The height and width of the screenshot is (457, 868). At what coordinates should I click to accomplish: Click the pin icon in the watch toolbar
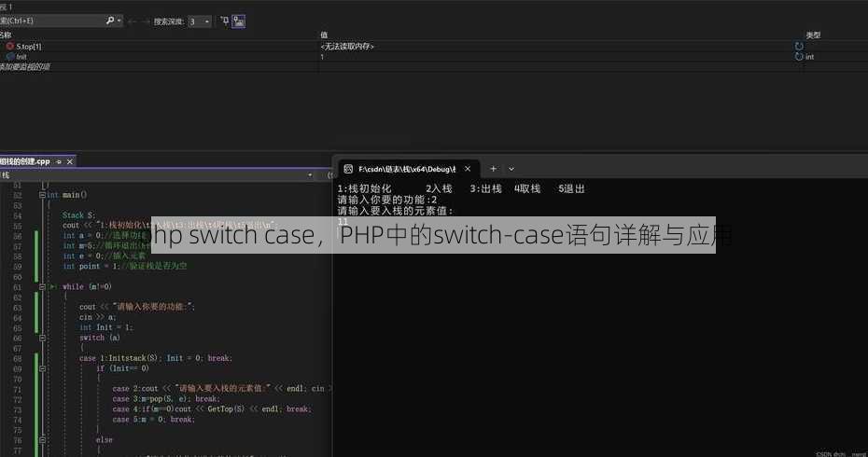tap(224, 21)
